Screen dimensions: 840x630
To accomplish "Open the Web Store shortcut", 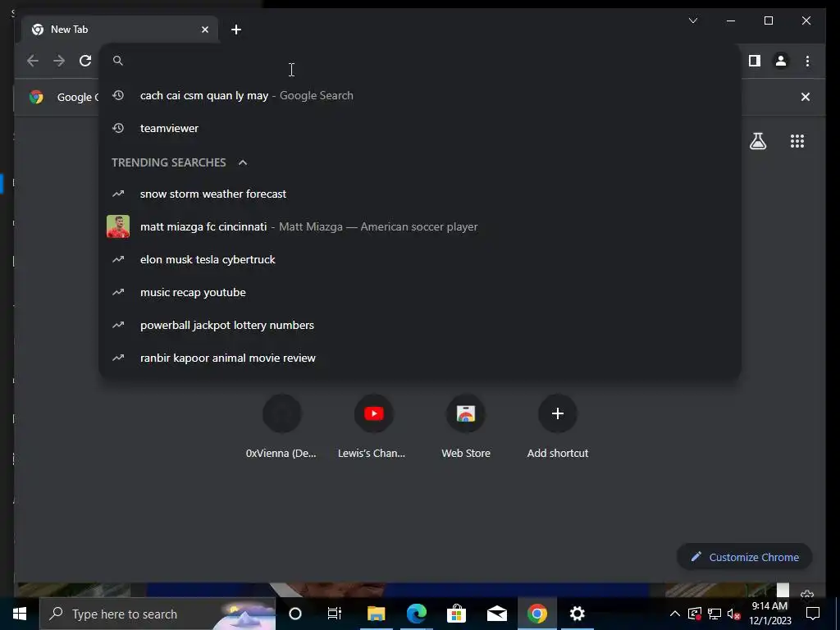I will coord(466,427).
